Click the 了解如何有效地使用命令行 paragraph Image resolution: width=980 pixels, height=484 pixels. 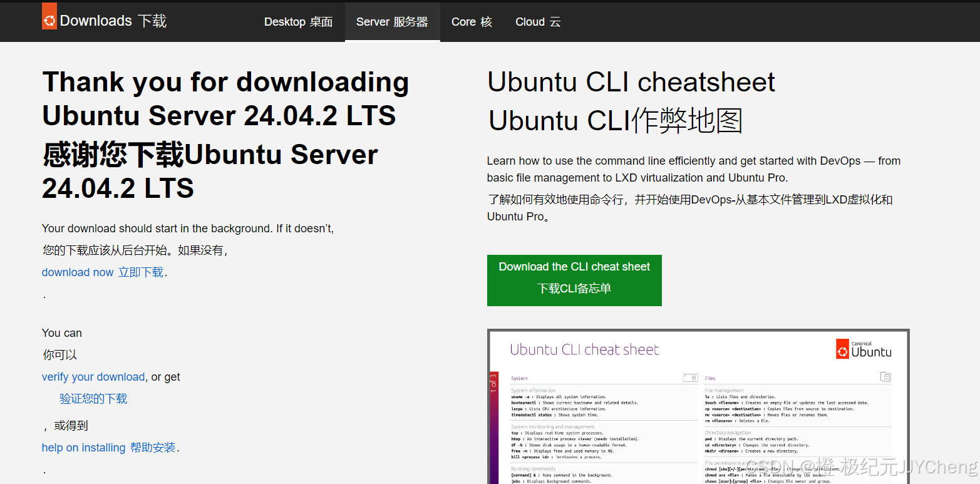click(x=690, y=208)
